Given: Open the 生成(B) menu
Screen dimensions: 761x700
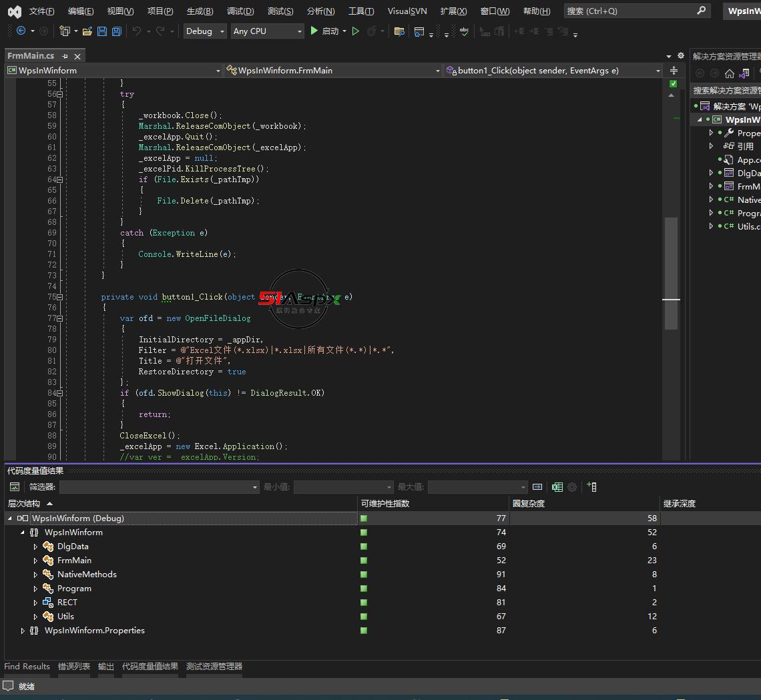Looking at the screenshot, I should tap(200, 11).
